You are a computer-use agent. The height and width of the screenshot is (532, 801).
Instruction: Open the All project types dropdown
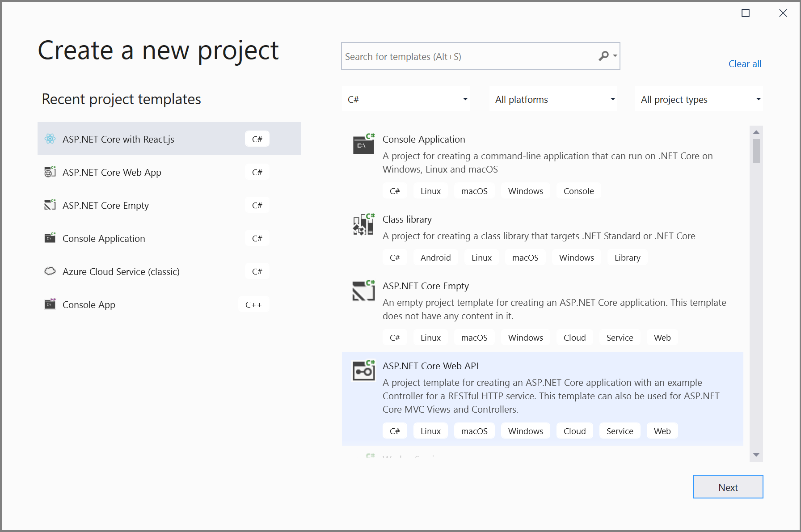[x=699, y=99]
